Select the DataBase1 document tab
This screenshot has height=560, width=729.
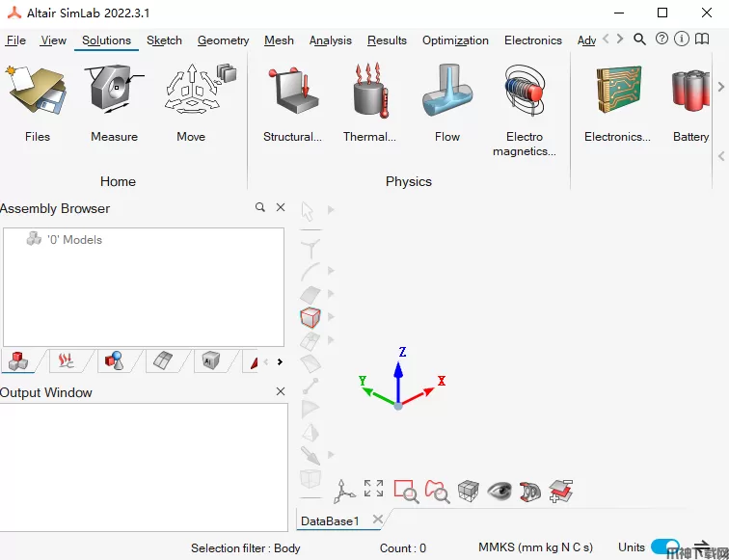click(330, 520)
